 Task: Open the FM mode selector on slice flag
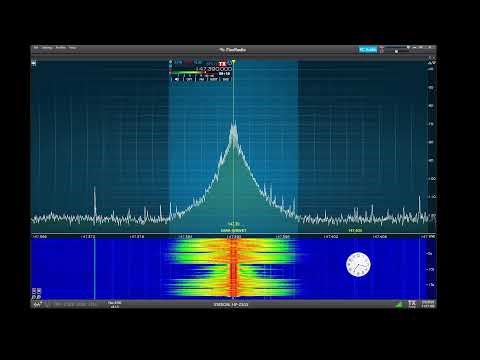201,79
